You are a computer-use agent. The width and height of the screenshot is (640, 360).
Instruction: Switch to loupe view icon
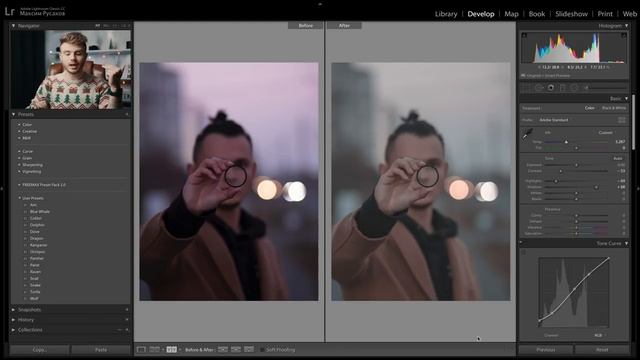click(x=141, y=350)
